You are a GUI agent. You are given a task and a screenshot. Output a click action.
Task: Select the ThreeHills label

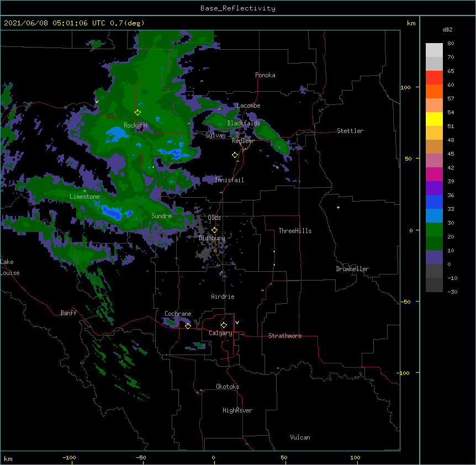click(x=295, y=231)
